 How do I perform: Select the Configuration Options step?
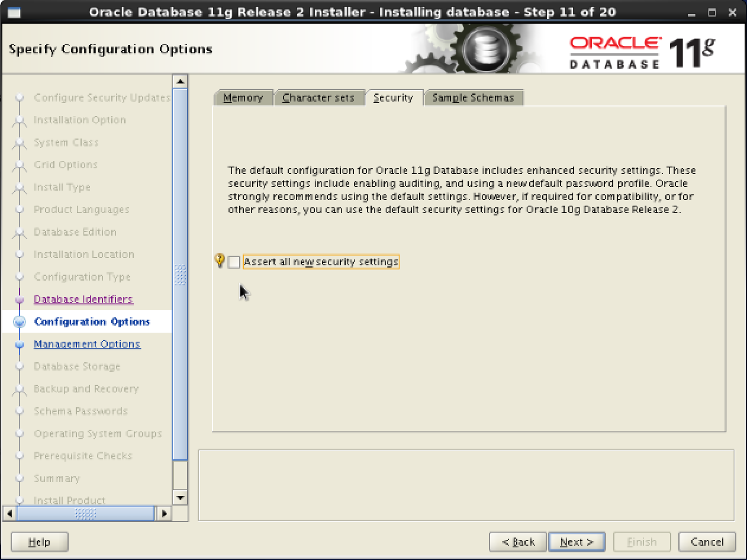92,322
